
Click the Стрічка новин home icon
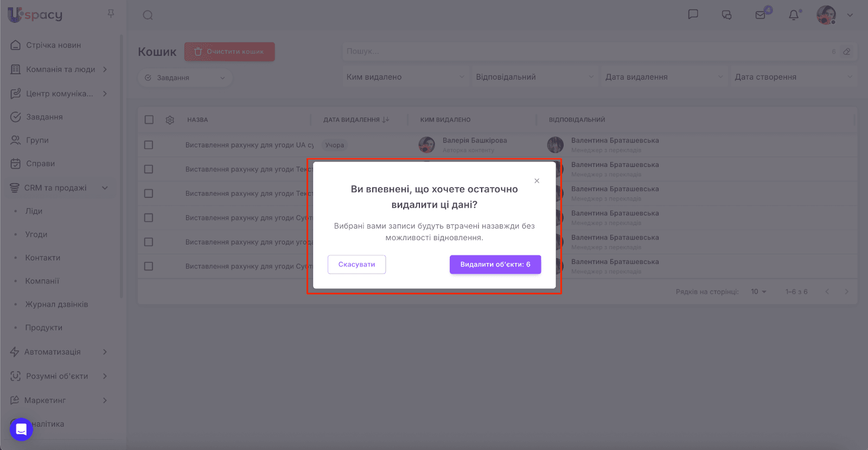[16, 45]
